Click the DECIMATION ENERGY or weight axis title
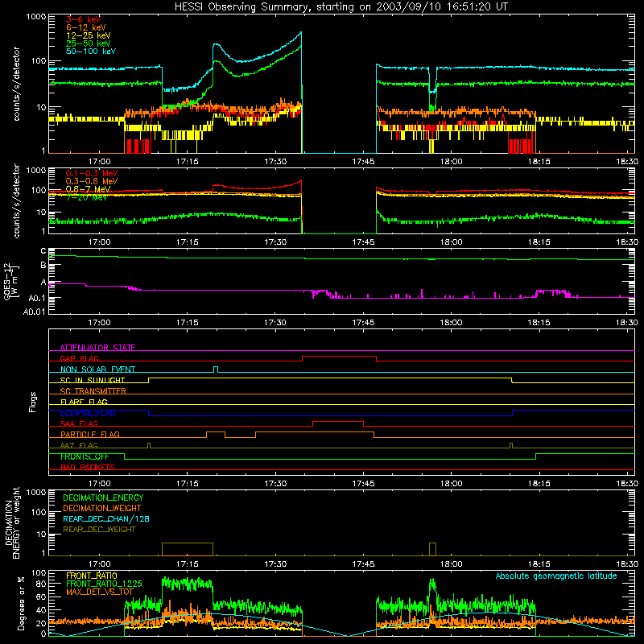The width and height of the screenshot is (644, 644). [12, 522]
